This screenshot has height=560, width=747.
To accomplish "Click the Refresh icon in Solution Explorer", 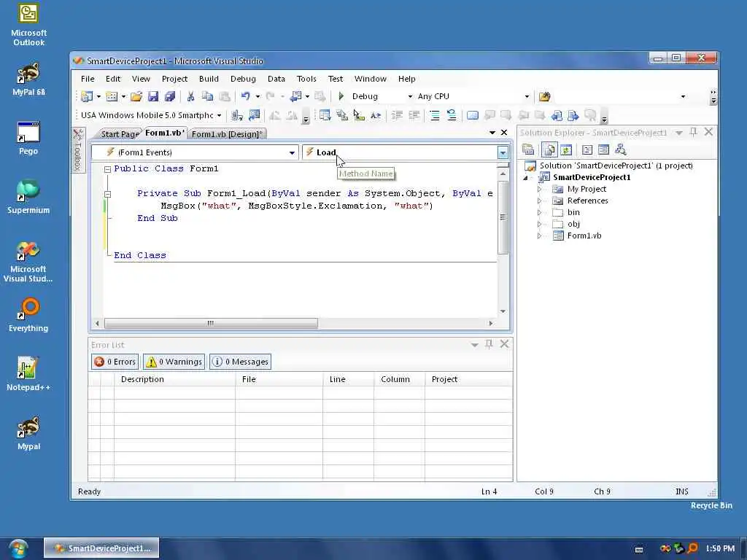I will coord(566,150).
